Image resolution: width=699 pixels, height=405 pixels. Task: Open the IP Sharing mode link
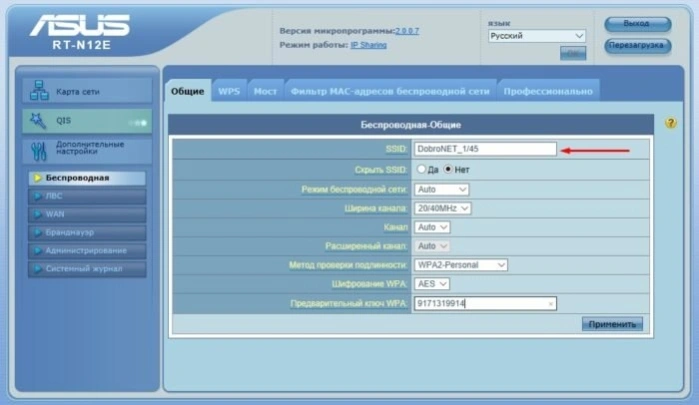(368, 45)
